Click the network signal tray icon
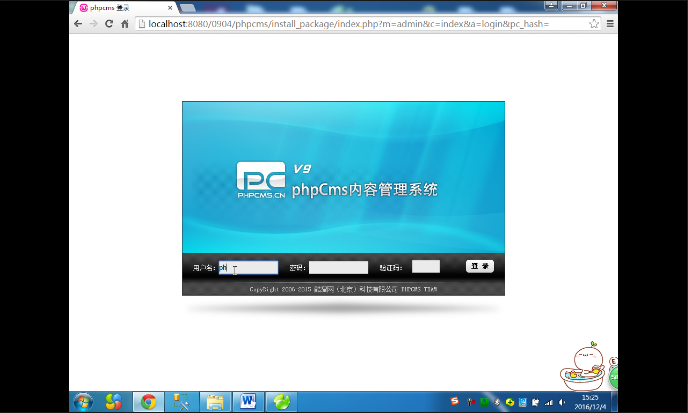The image size is (688, 413). pos(548,402)
